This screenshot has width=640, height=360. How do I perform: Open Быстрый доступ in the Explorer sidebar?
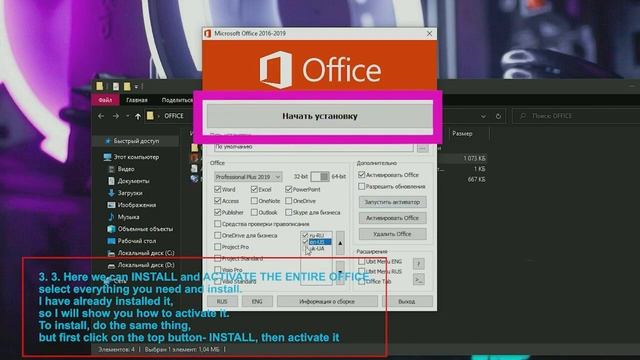[136, 141]
